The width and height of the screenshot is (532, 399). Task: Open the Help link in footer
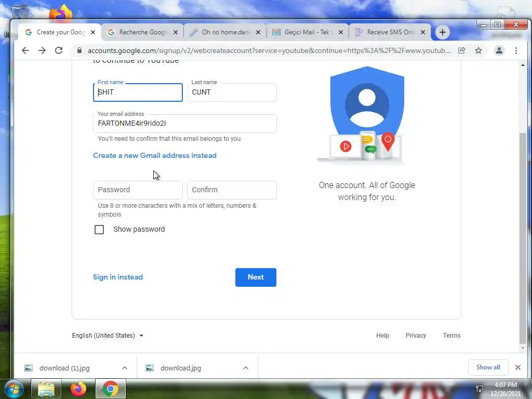click(382, 336)
